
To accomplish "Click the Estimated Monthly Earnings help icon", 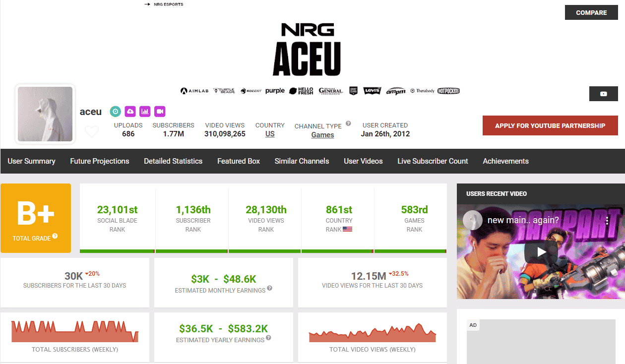I will coord(269,288).
